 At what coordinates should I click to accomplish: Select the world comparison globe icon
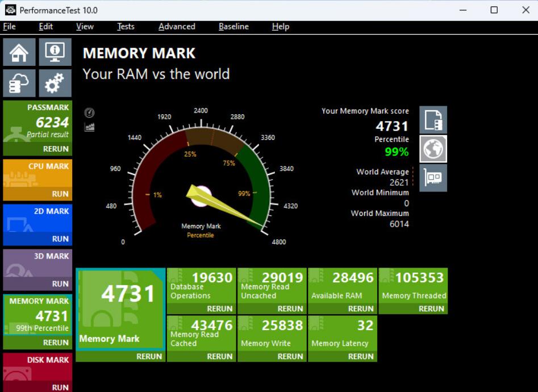(433, 149)
